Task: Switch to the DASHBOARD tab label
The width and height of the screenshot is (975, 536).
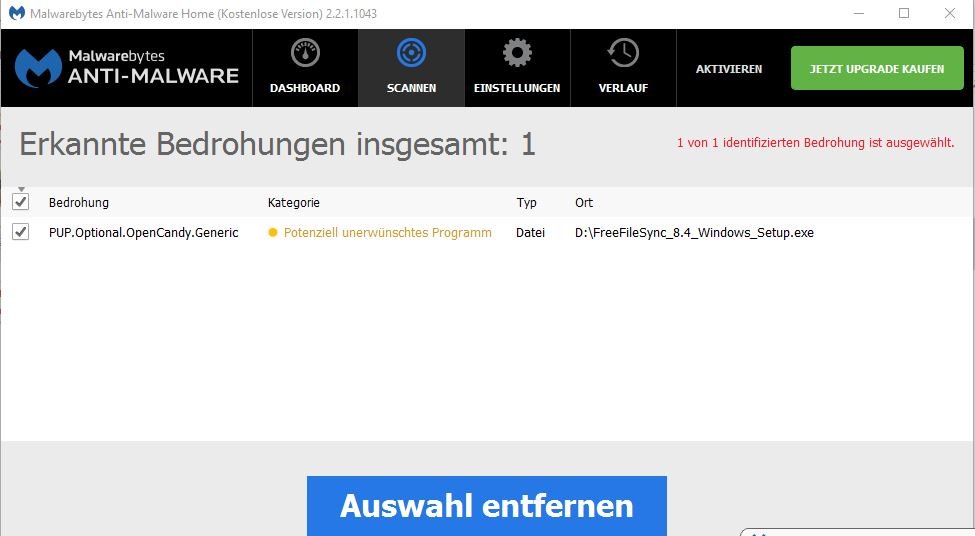Action: click(305, 88)
